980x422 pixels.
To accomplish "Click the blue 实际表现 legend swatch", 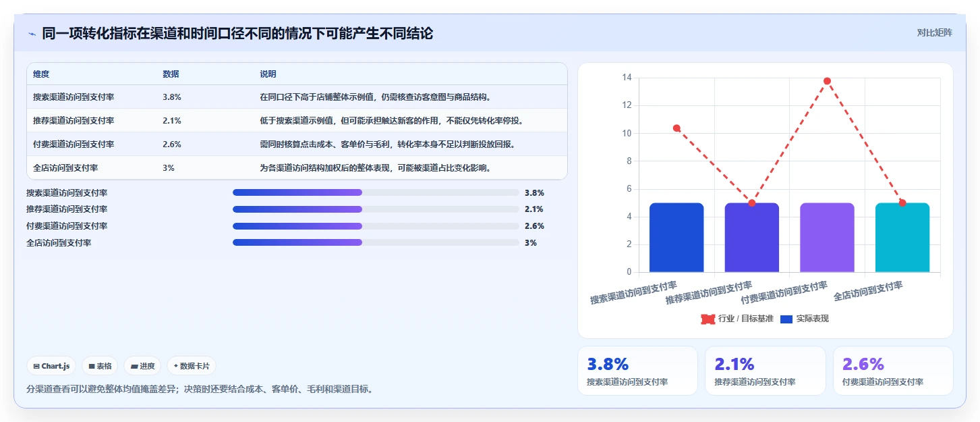I will pos(786,319).
